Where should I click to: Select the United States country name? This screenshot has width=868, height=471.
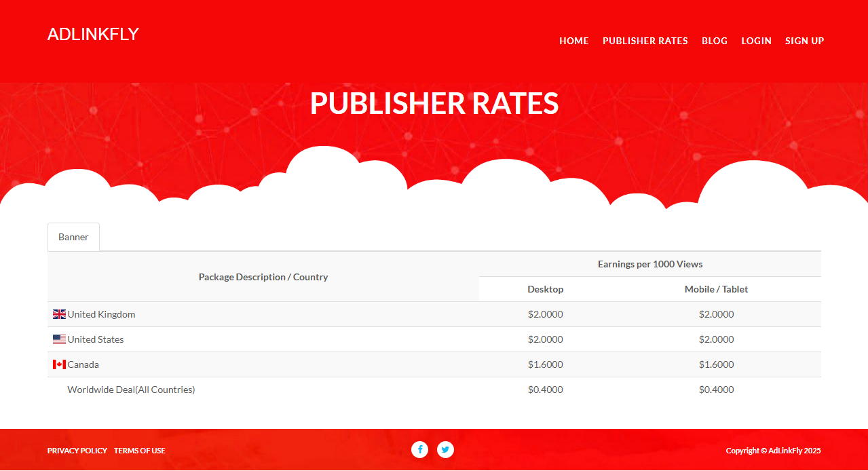[x=96, y=339]
